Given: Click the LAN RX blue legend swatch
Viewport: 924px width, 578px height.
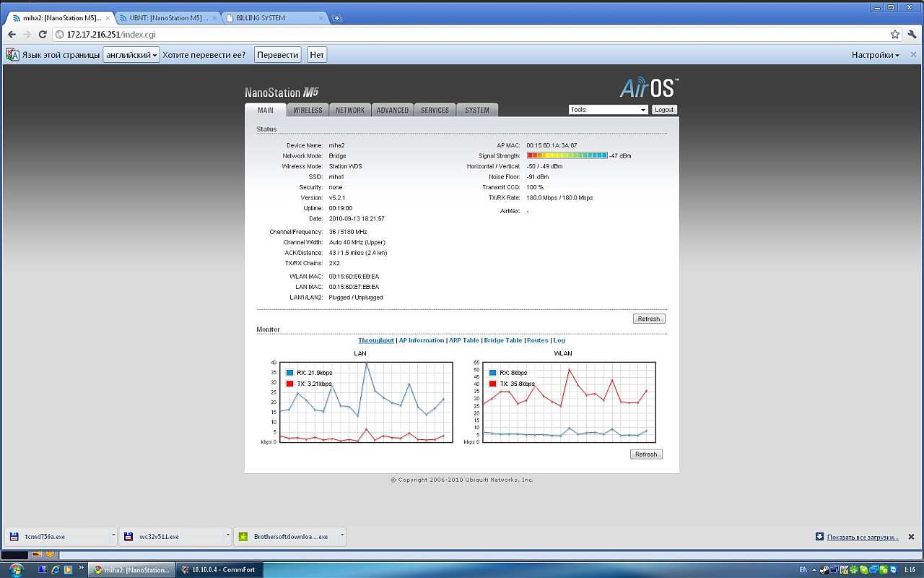Looking at the screenshot, I should click(290, 373).
